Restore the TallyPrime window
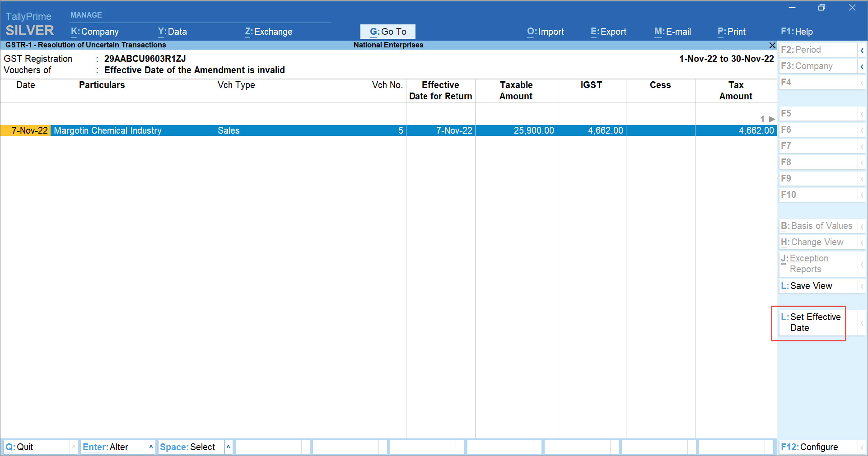The image size is (868, 456). [x=821, y=8]
